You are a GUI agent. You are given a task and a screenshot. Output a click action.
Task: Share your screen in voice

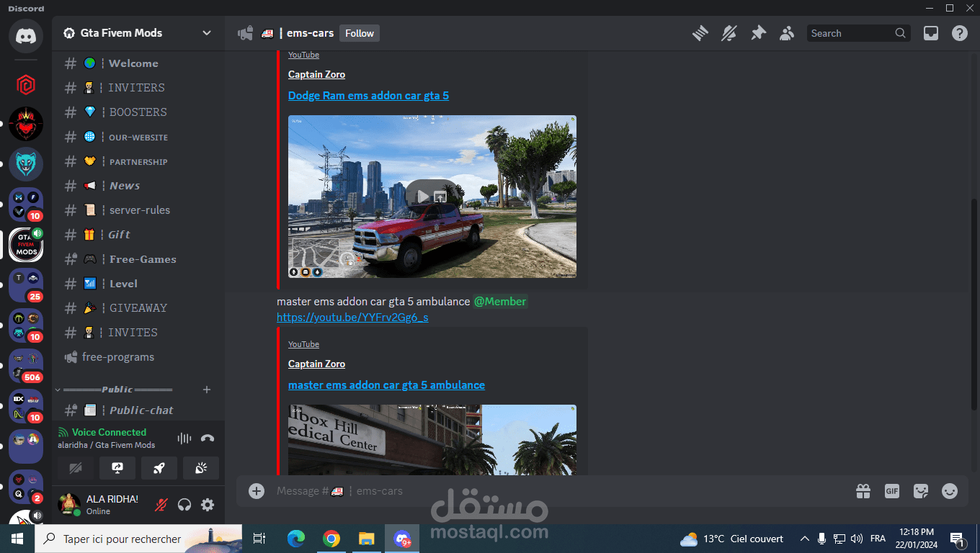(117, 468)
